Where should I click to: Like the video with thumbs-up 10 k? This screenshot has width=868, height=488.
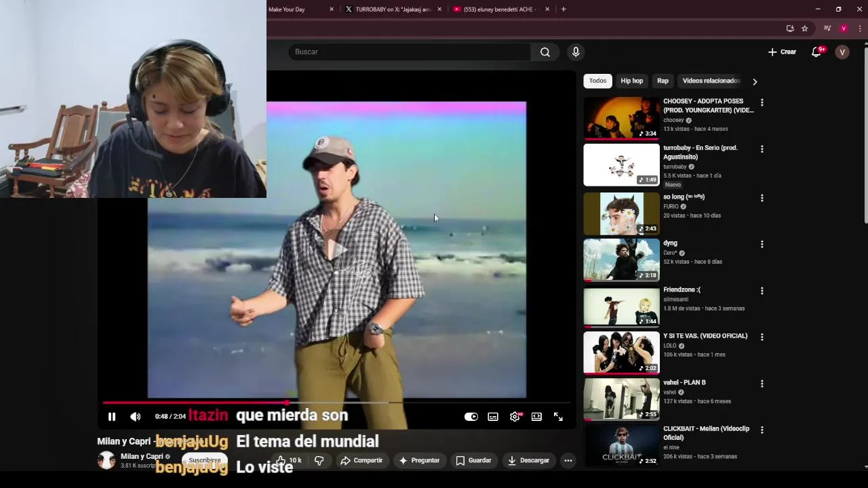click(289, 460)
